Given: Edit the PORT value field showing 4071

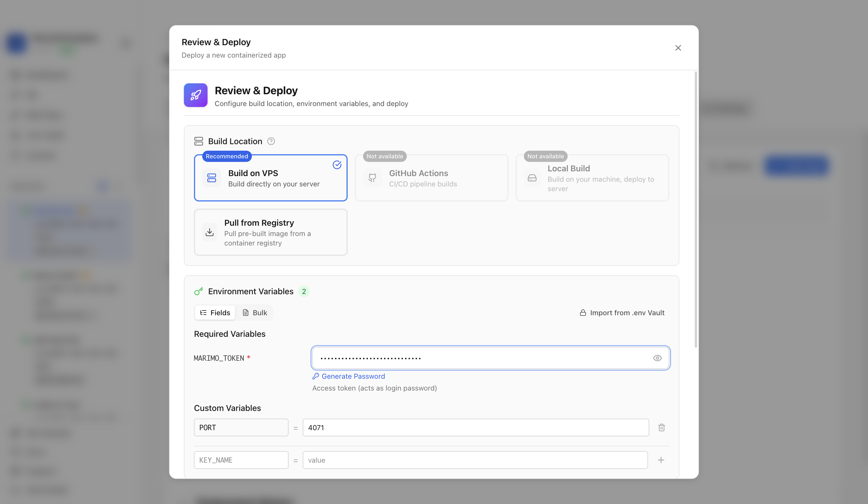Looking at the screenshot, I should click(476, 427).
